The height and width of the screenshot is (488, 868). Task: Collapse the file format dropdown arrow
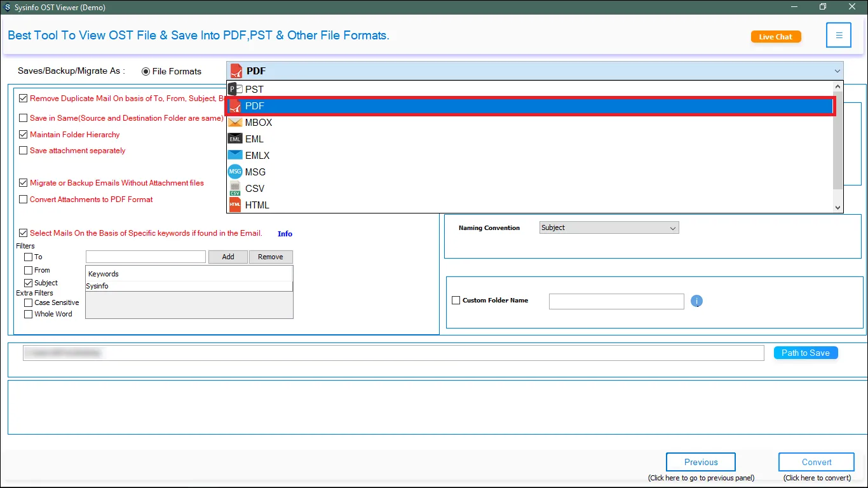(837, 71)
